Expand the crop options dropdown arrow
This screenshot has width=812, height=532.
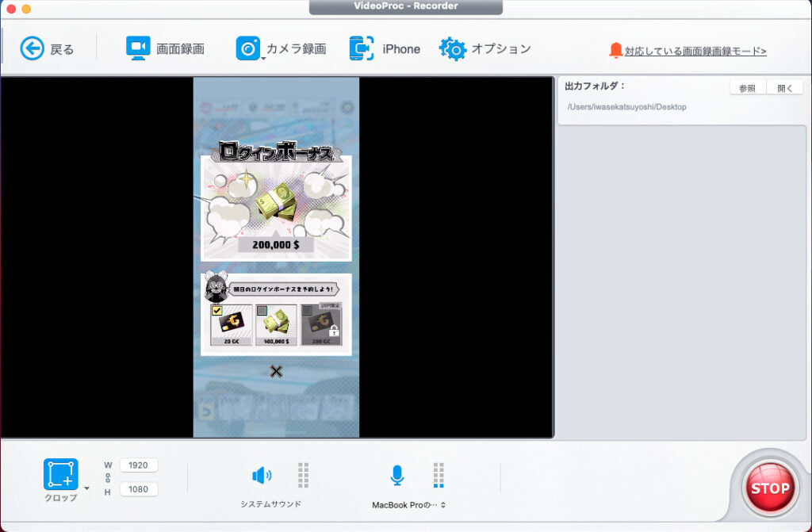tap(86, 488)
